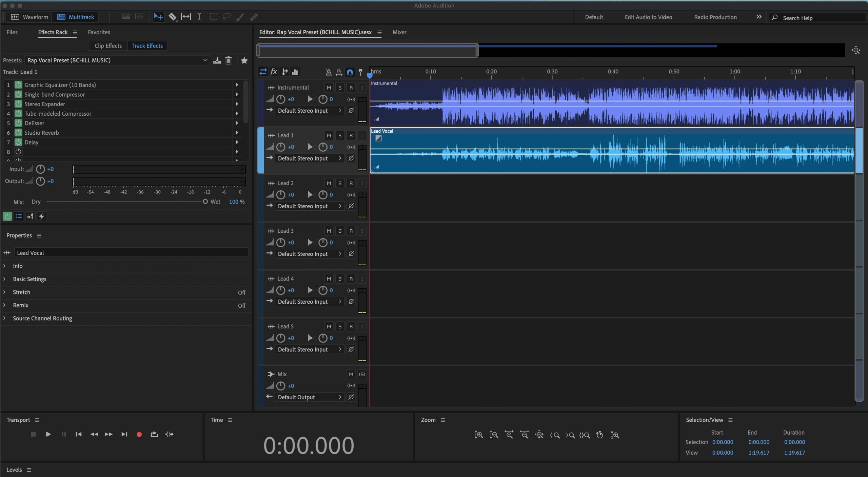
Task: Click the favorites star icon
Action: [x=244, y=60]
